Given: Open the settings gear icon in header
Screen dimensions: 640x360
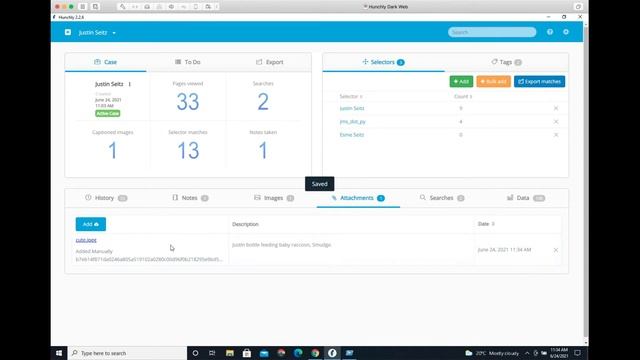Looking at the screenshot, I should tap(566, 32).
